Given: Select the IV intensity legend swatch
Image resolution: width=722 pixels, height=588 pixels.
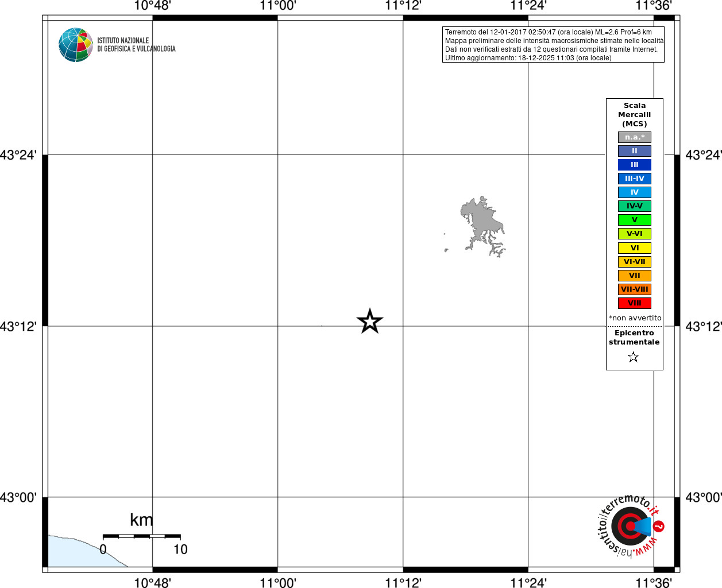Looking at the screenshot, I should [635, 192].
